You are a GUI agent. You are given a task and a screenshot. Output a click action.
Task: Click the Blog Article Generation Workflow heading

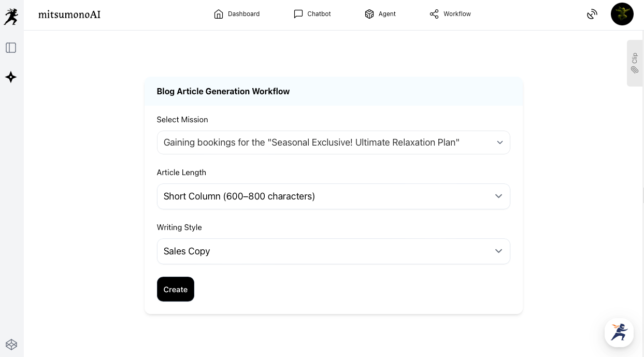click(x=223, y=92)
